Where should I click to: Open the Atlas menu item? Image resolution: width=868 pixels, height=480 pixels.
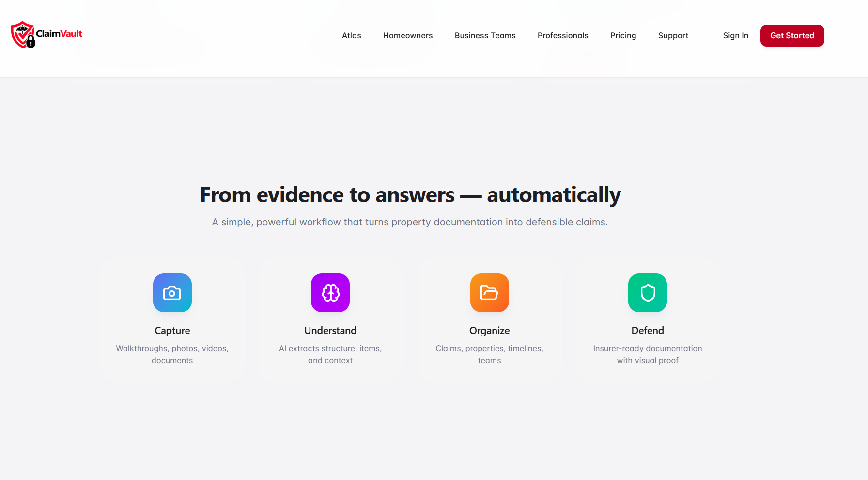pos(351,35)
